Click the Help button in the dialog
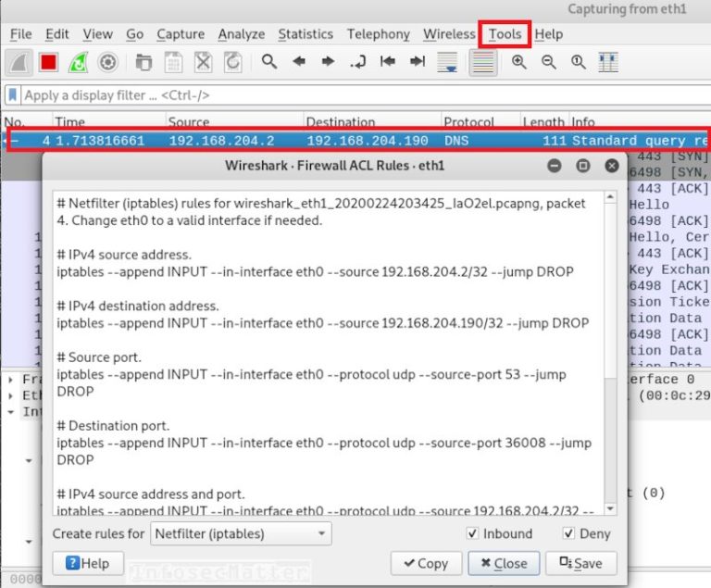This screenshot has width=711, height=588. click(x=88, y=563)
